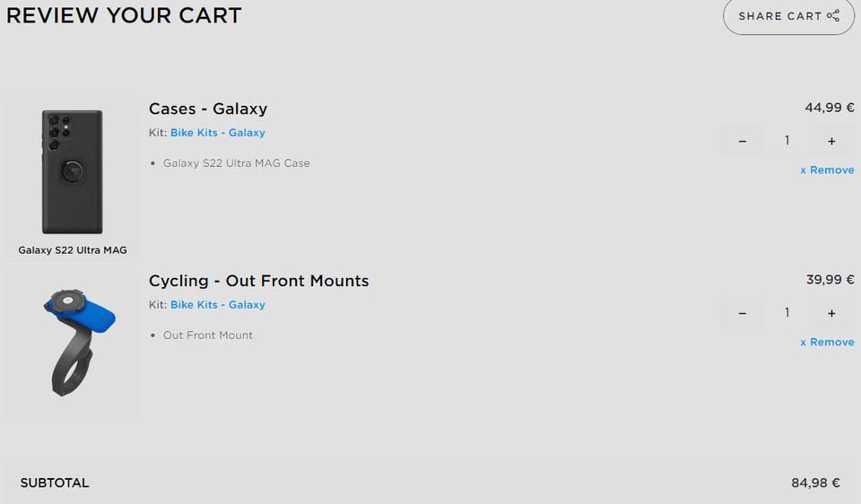Screen dimensions: 861x504
Task: Select the Cases - Galaxy product title
Action: coord(208,109)
